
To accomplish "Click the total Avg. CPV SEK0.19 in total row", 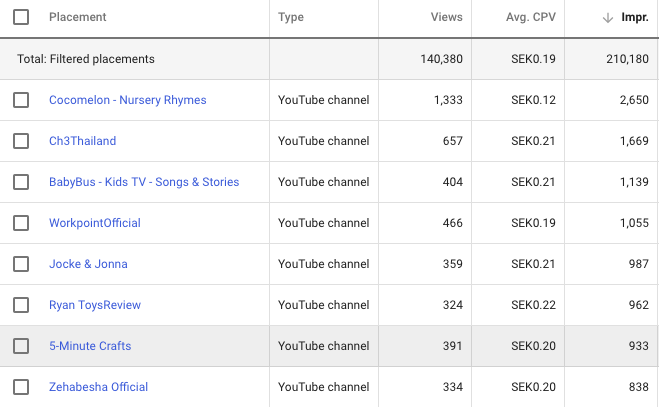I will (x=533, y=59).
